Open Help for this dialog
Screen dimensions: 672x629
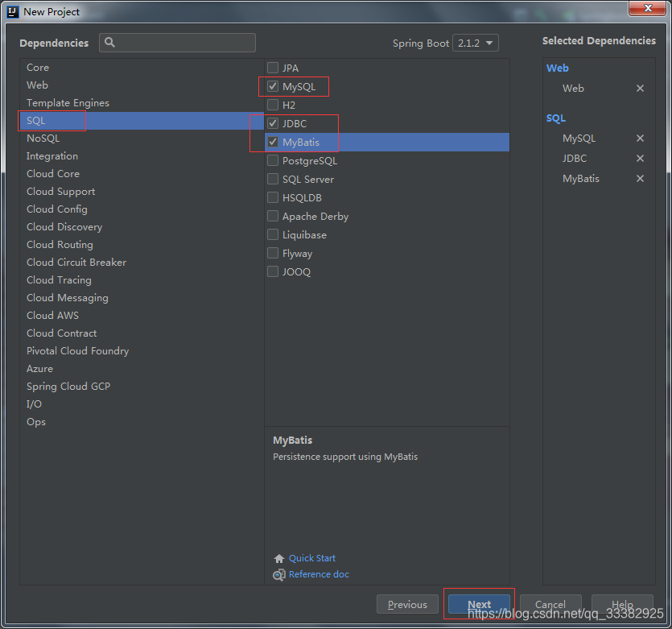[x=622, y=604]
